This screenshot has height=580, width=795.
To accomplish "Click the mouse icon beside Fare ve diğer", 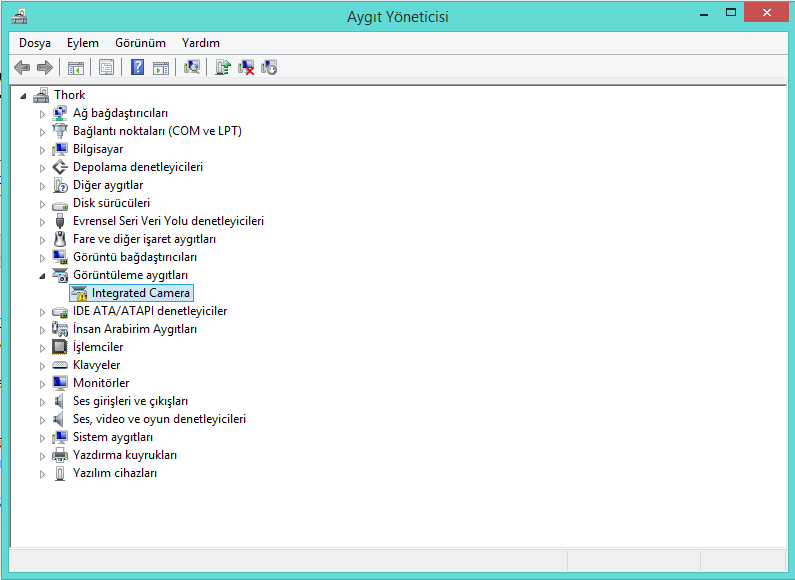I will [x=60, y=239].
